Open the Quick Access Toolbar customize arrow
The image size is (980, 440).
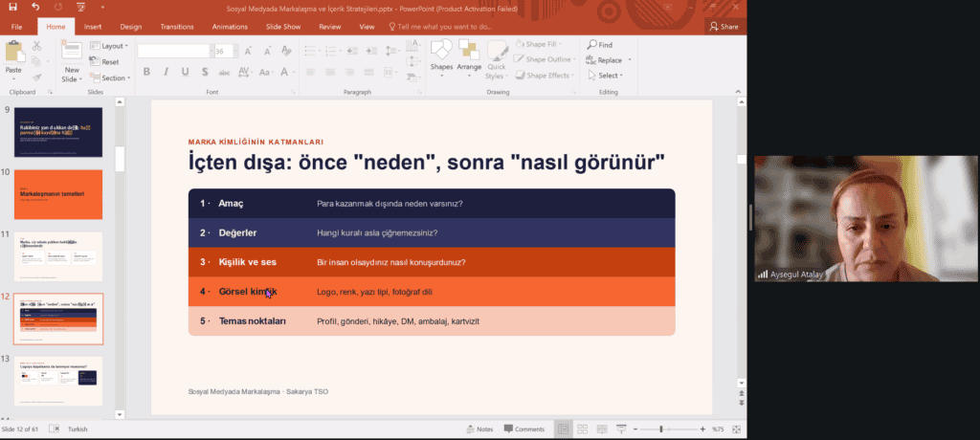[x=100, y=8]
